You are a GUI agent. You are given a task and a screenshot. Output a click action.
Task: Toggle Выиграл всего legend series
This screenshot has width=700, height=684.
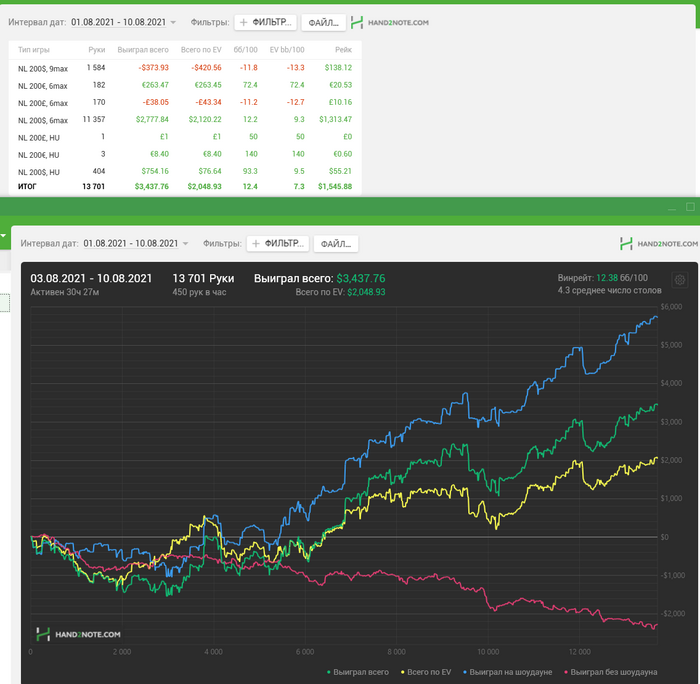pos(358,672)
